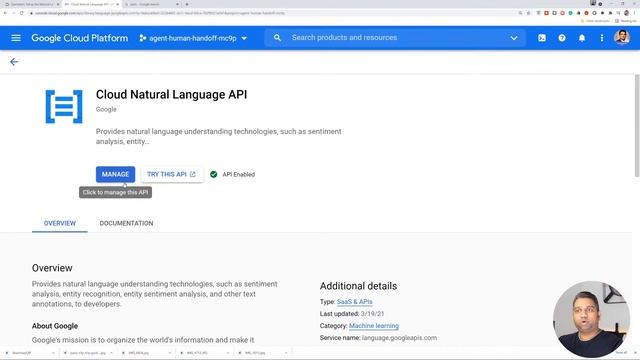Image resolution: width=640 pixels, height=360 pixels.
Task: Click the Cloud Natural Language API heading
Action: click(x=171, y=95)
